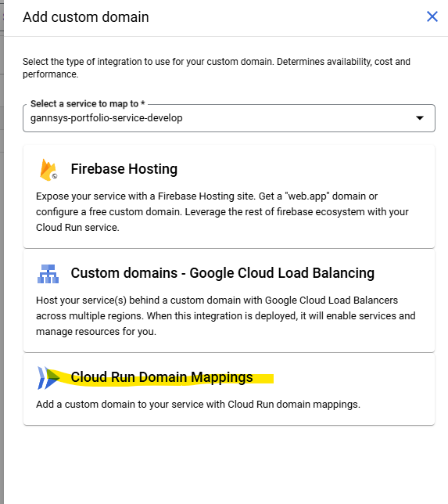The height and width of the screenshot is (504, 448).
Task: Select the Firebase Hosting title
Action: click(x=124, y=169)
